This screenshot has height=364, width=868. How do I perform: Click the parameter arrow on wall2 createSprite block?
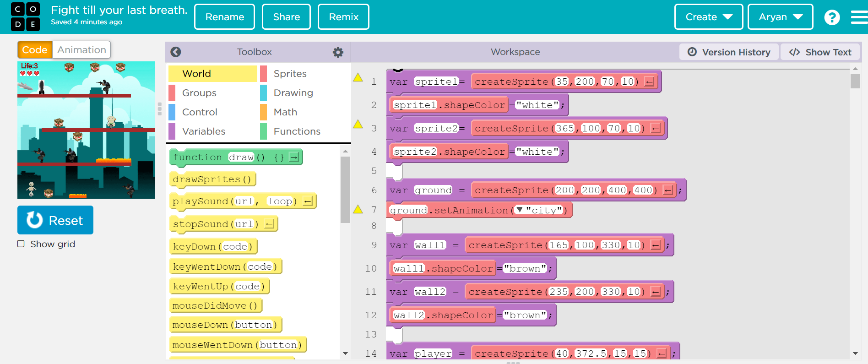coord(656,292)
